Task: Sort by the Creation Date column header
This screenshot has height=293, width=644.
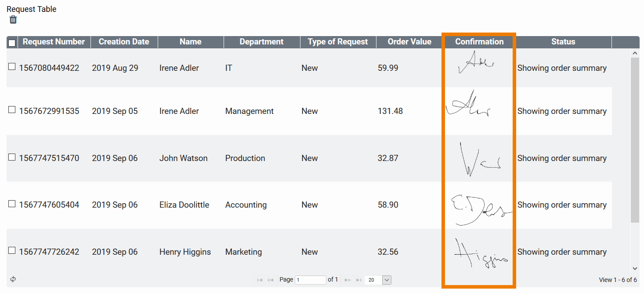Action: click(x=124, y=42)
